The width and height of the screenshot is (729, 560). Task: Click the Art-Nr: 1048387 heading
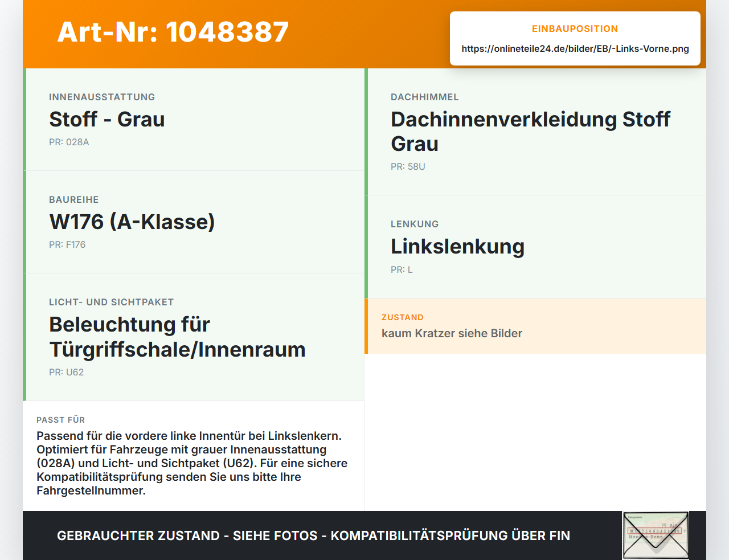click(x=173, y=32)
